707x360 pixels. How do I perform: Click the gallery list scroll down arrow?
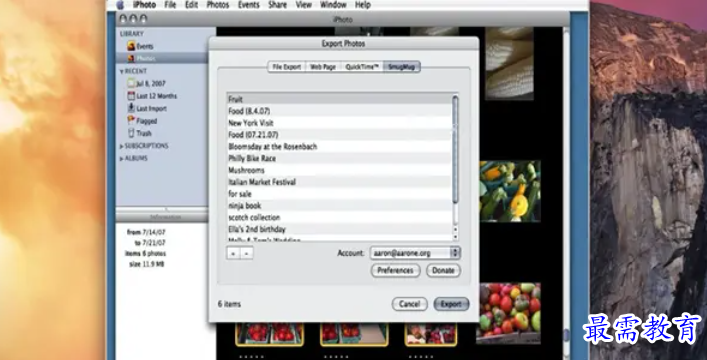click(x=455, y=237)
